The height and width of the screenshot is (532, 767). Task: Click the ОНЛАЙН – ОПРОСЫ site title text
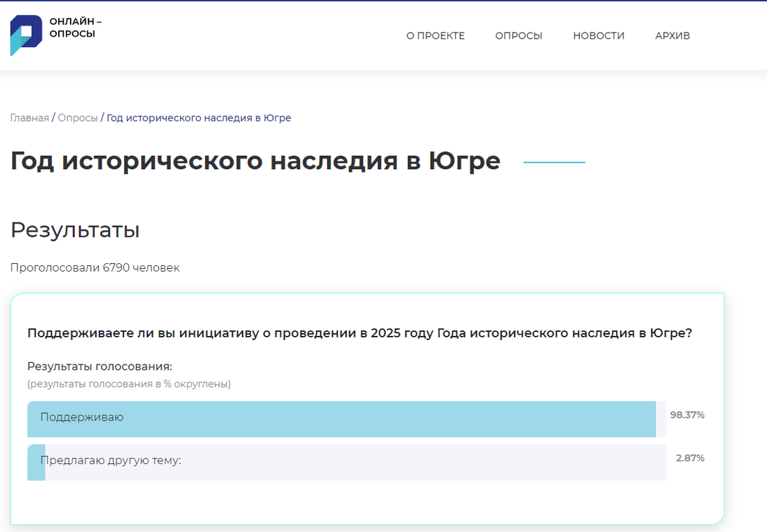pos(76,28)
